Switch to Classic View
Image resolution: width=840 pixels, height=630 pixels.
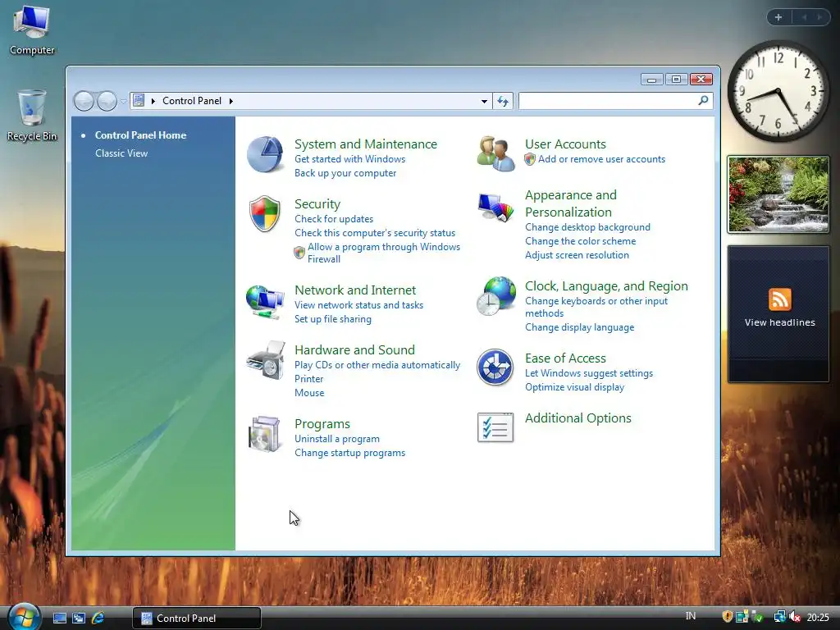pyautogui.click(x=121, y=153)
